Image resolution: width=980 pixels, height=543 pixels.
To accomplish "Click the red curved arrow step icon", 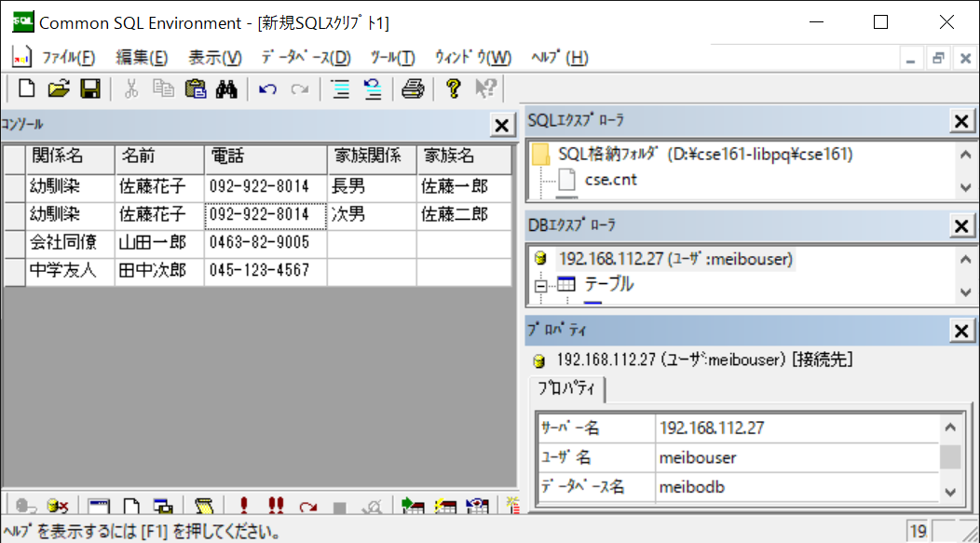I will pos(308,506).
